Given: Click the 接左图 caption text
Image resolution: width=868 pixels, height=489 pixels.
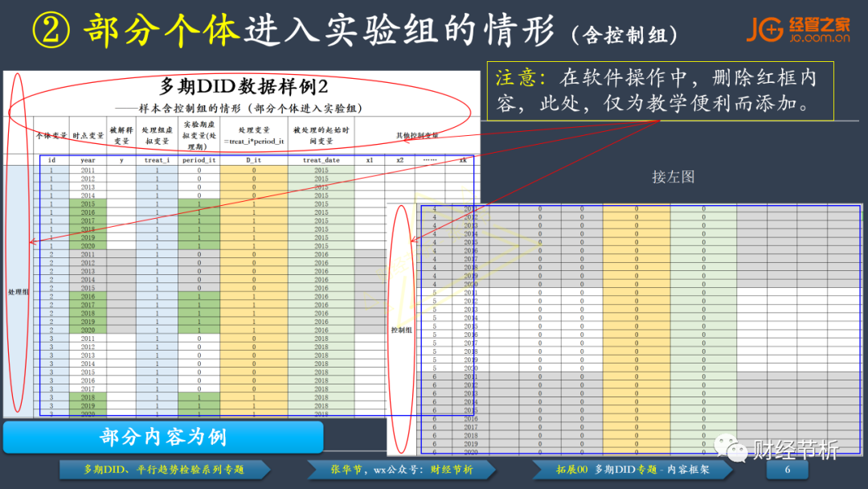Looking at the screenshot, I should 673,177.
